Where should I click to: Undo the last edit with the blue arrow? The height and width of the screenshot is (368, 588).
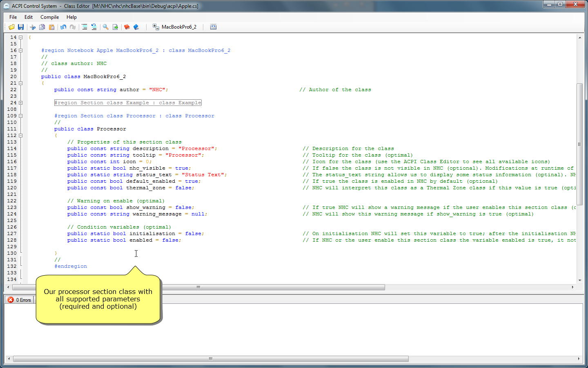[63, 27]
